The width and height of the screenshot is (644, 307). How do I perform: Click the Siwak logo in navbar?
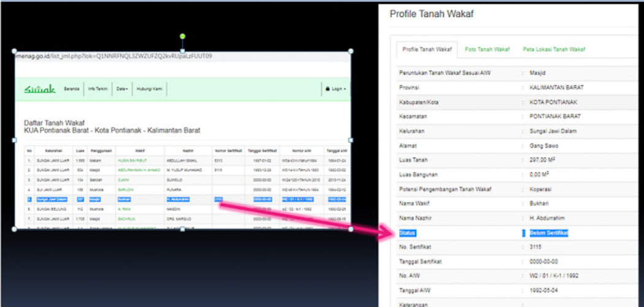point(40,89)
